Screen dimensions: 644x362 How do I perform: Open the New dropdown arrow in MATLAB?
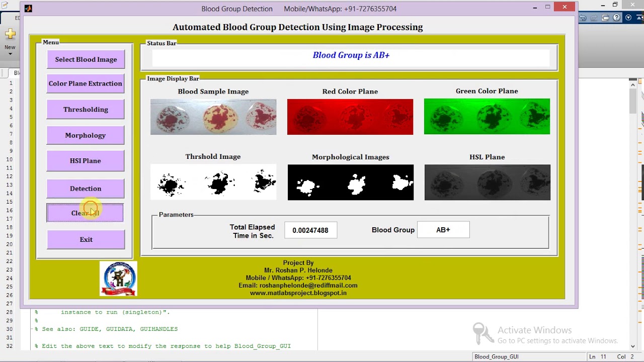(10, 54)
